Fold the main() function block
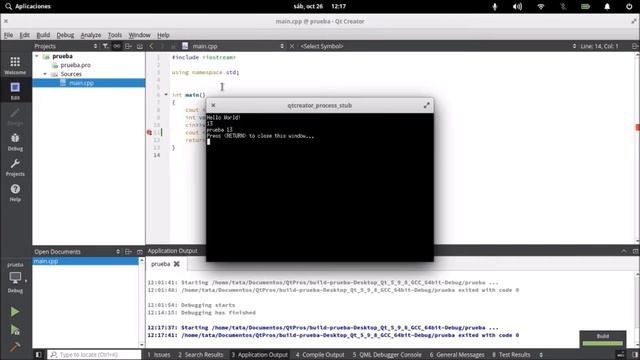Image resolution: width=640 pixels, height=360 pixels. pyautogui.click(x=166, y=95)
